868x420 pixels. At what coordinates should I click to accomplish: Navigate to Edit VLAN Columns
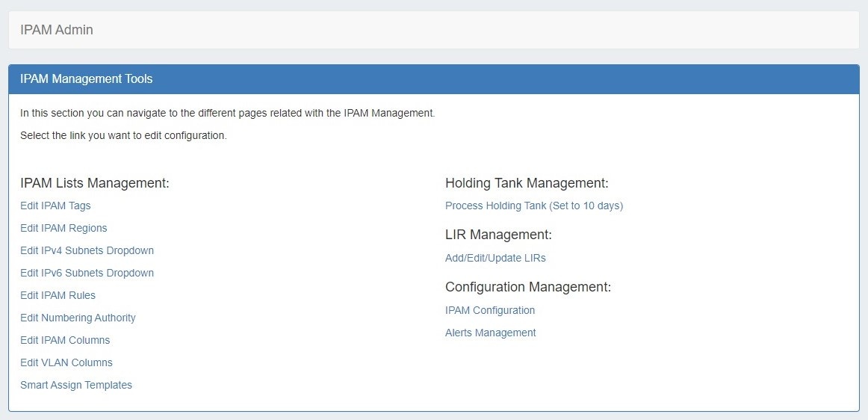click(66, 362)
